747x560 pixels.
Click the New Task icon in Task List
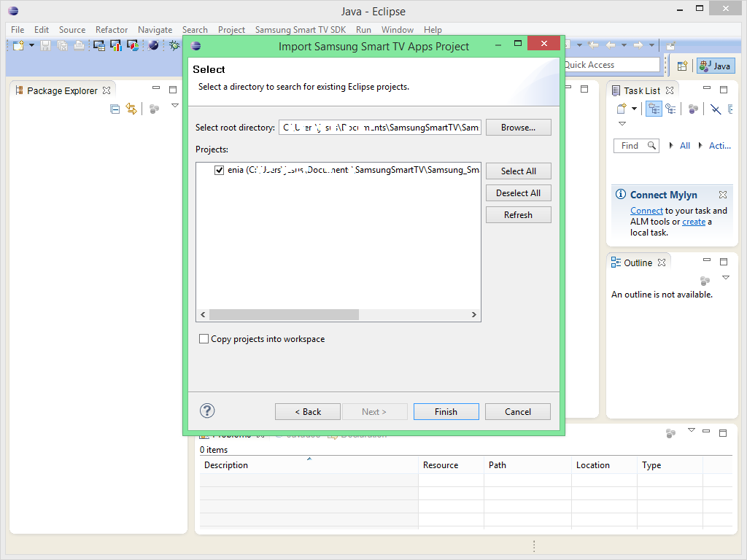[x=622, y=109]
